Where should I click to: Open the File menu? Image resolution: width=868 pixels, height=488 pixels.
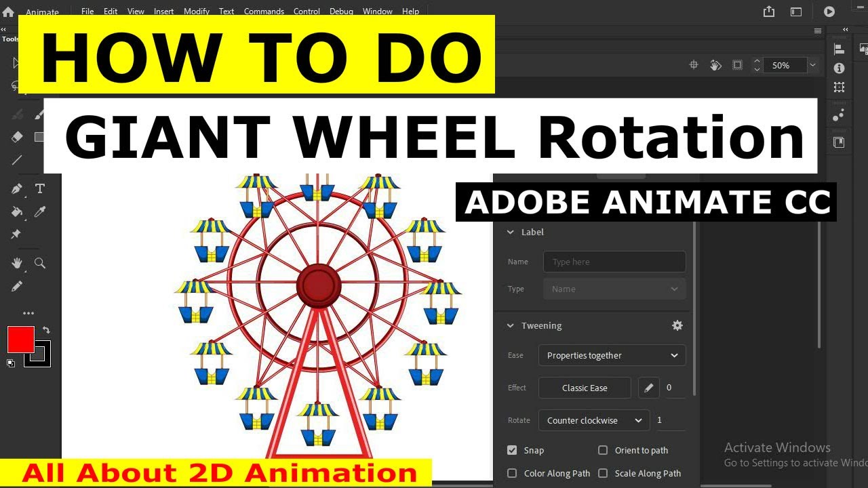87,12
